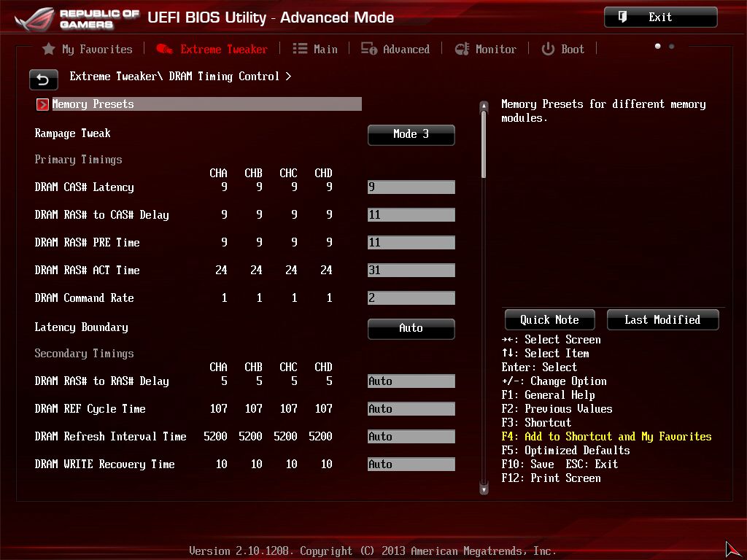This screenshot has height=560, width=747.
Task: Click the Boot power icon
Action: (548, 49)
